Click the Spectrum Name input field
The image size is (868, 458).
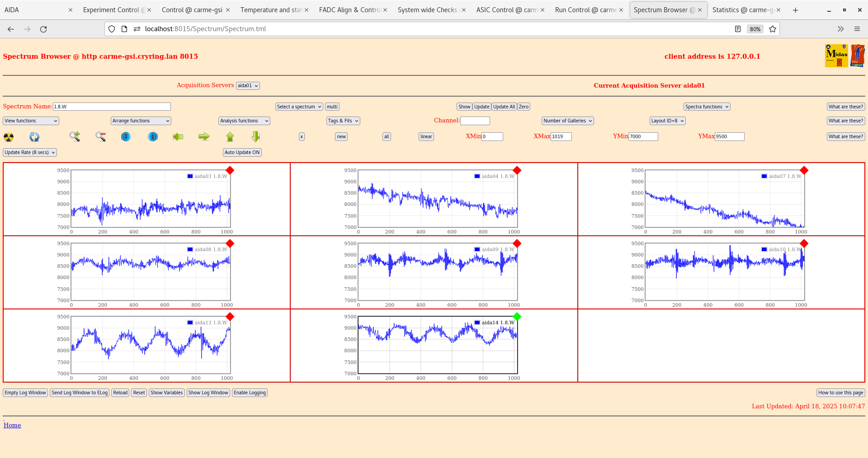(112, 107)
